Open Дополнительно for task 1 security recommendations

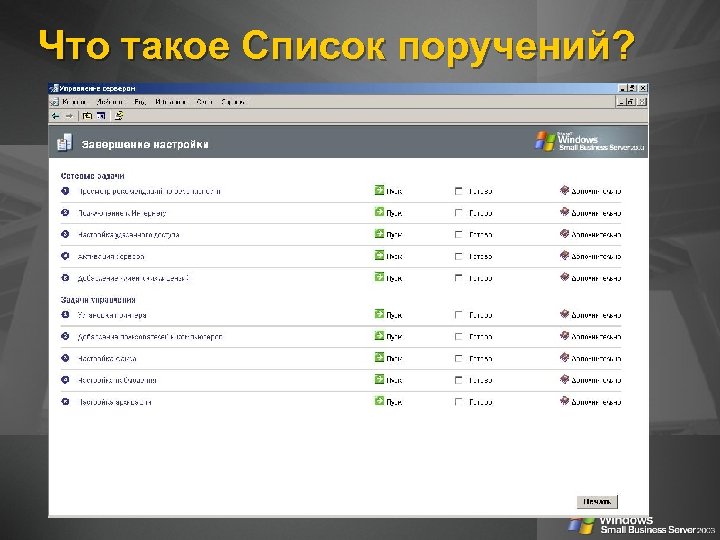click(x=591, y=191)
